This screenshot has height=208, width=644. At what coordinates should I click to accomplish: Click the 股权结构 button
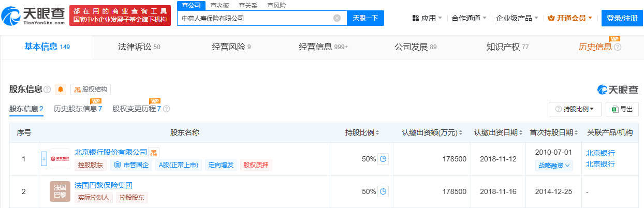pyautogui.click(x=91, y=90)
